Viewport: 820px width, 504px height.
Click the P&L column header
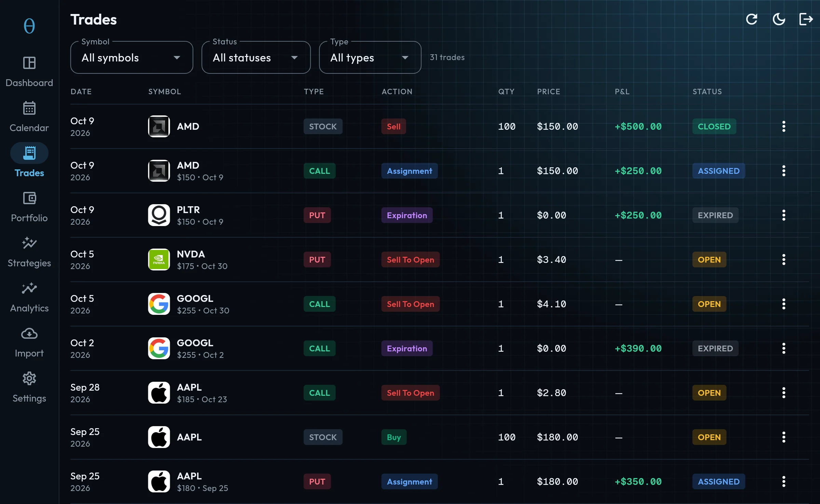pos(622,92)
